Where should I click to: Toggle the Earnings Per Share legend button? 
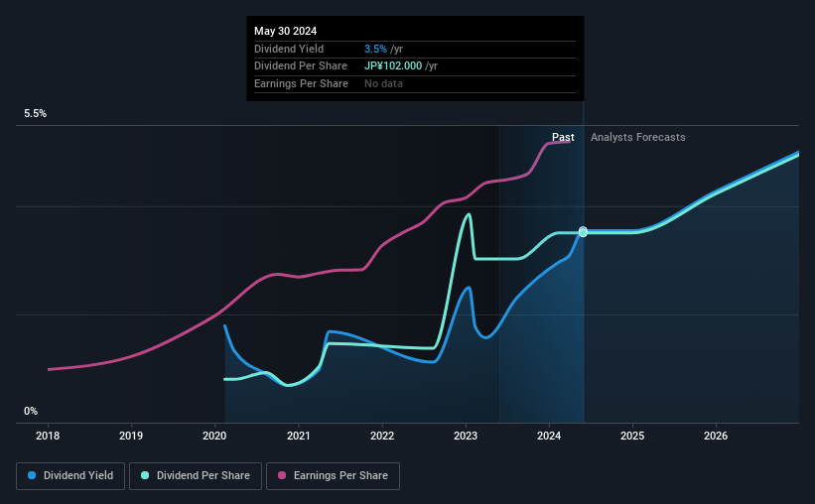pyautogui.click(x=333, y=476)
